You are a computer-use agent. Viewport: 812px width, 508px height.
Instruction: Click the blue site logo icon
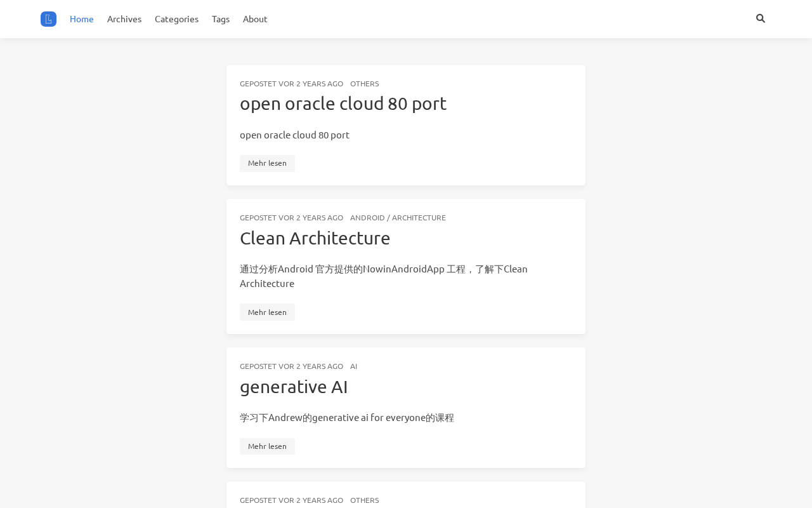click(x=48, y=19)
